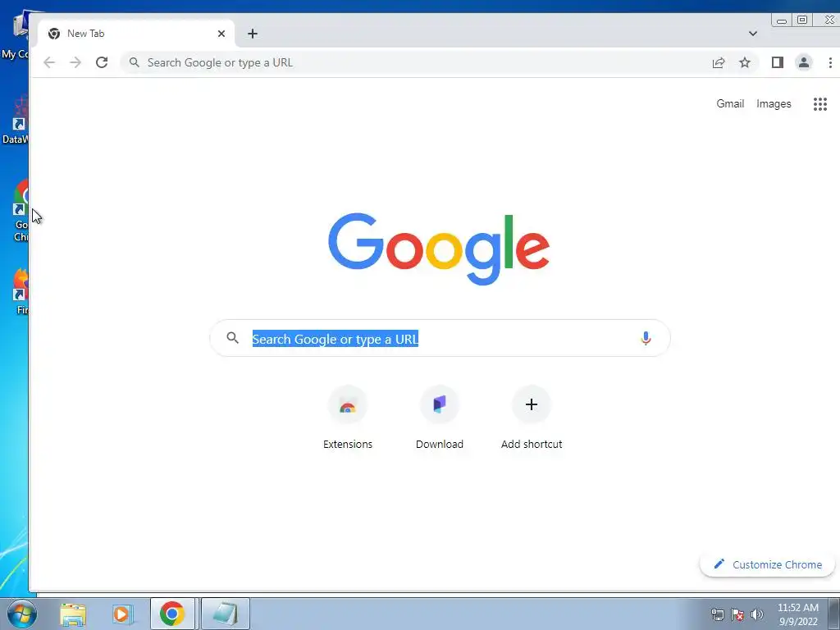The height and width of the screenshot is (630, 840).
Task: Open the Gmail link
Action: tap(730, 104)
